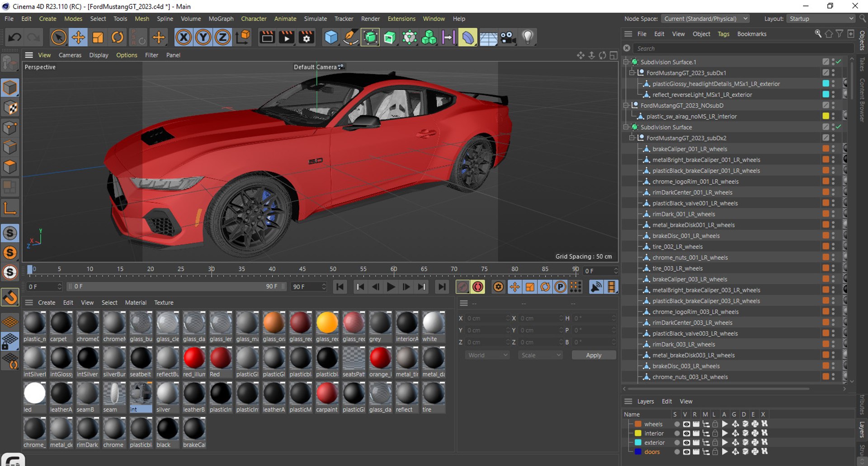Open Object Manager Tags menu

723,34
